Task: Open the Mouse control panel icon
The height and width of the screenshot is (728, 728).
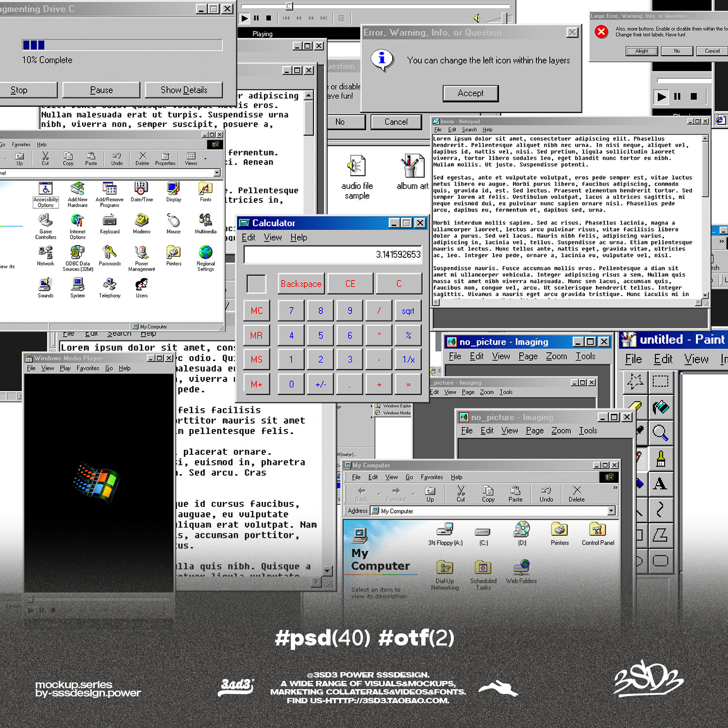Action: coord(174,224)
